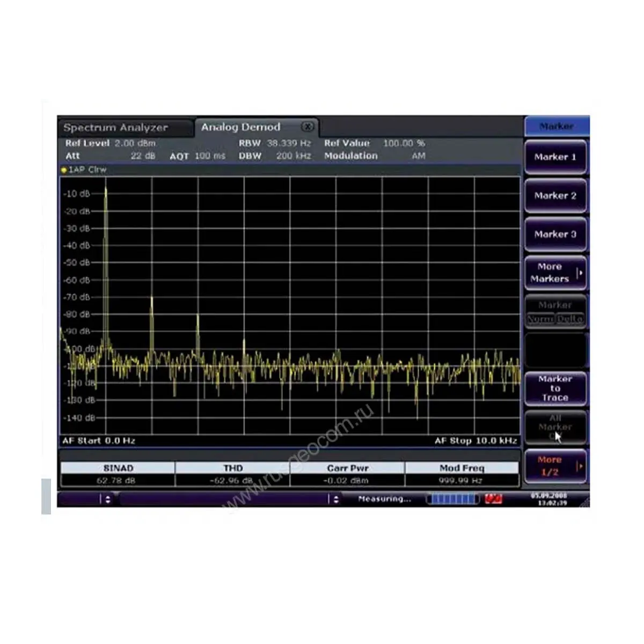The height and width of the screenshot is (644, 644).
Task: Select the Analog Demod tab
Action: pyautogui.click(x=241, y=127)
